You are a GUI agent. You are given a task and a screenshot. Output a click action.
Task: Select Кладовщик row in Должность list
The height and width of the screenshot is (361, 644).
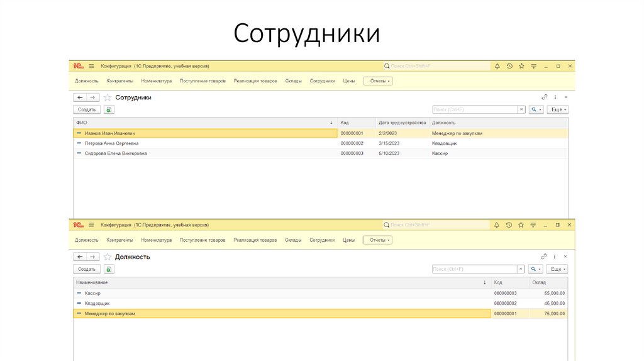click(321, 304)
